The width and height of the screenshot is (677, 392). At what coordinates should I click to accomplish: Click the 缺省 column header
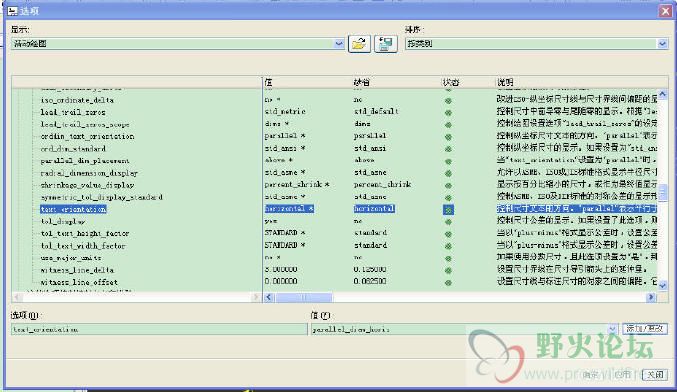[x=361, y=82]
